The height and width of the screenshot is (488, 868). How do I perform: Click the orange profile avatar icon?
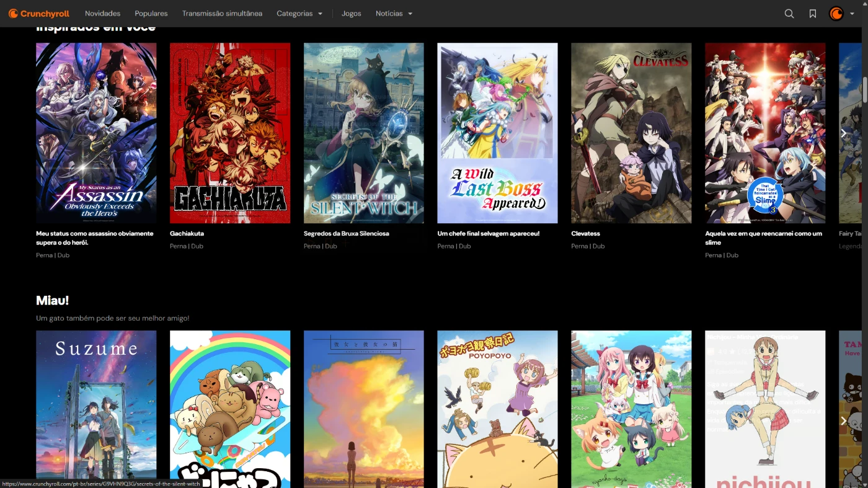click(836, 14)
